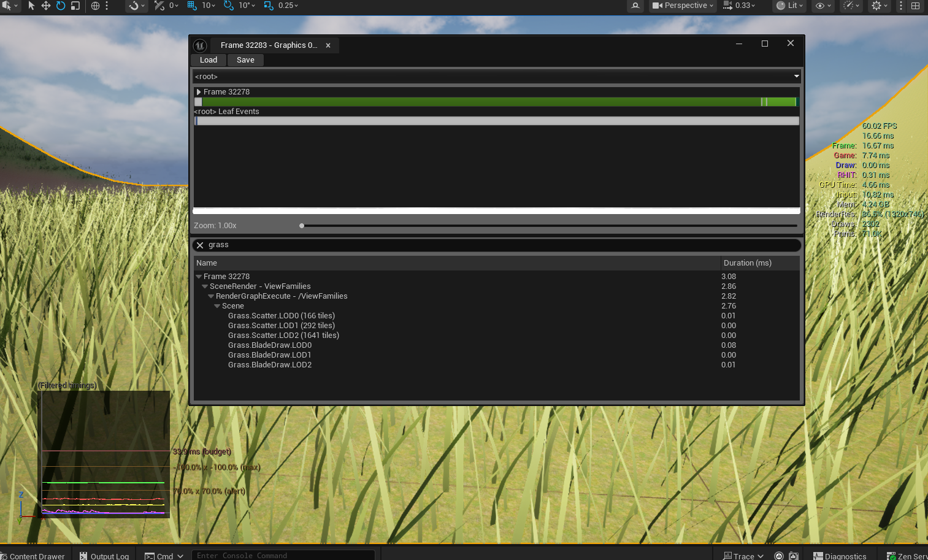Open transform tools extra options (three dots)
This screenshot has width=928, height=560.
tap(107, 6)
